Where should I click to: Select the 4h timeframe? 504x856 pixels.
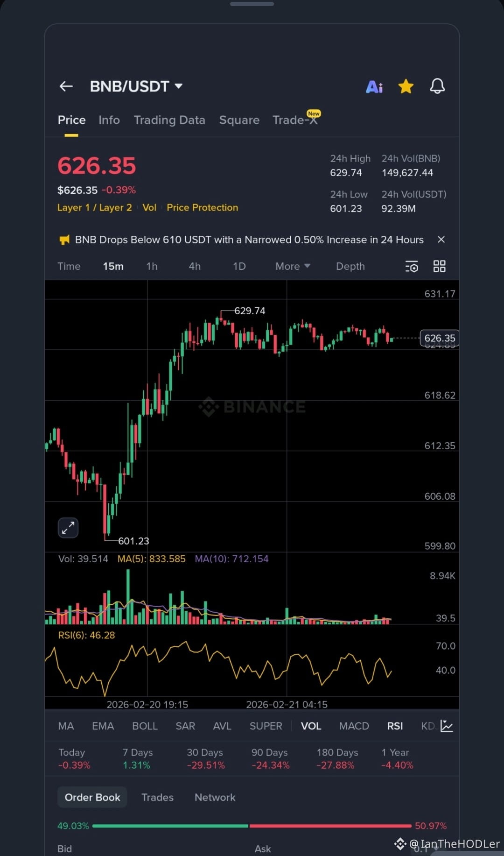pos(195,266)
